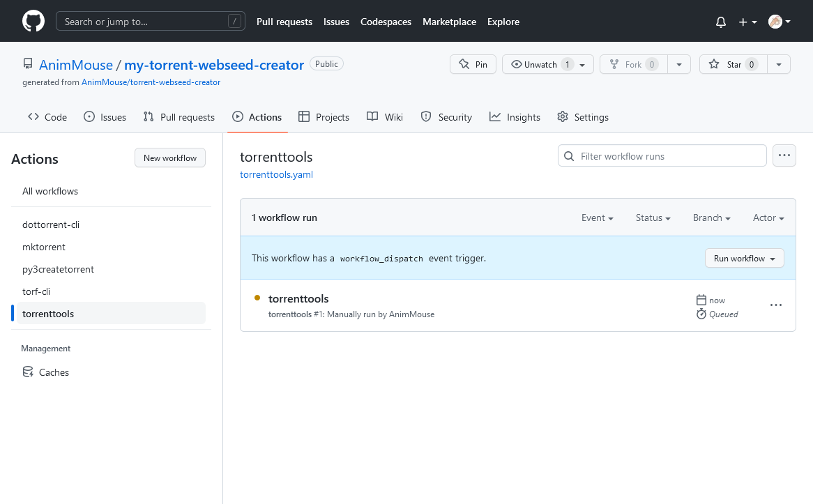
Task: Select the torrenttools workflow in sidebar
Action: click(x=111, y=314)
